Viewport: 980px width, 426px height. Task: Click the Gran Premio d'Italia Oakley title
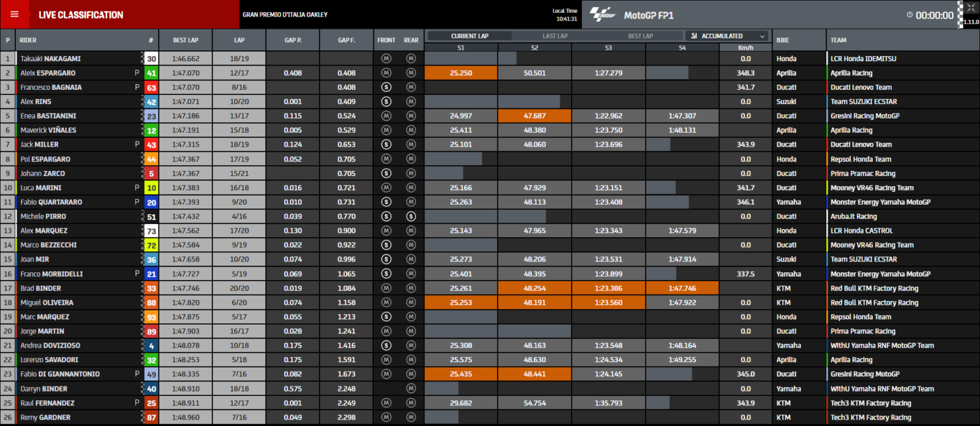[x=285, y=15]
